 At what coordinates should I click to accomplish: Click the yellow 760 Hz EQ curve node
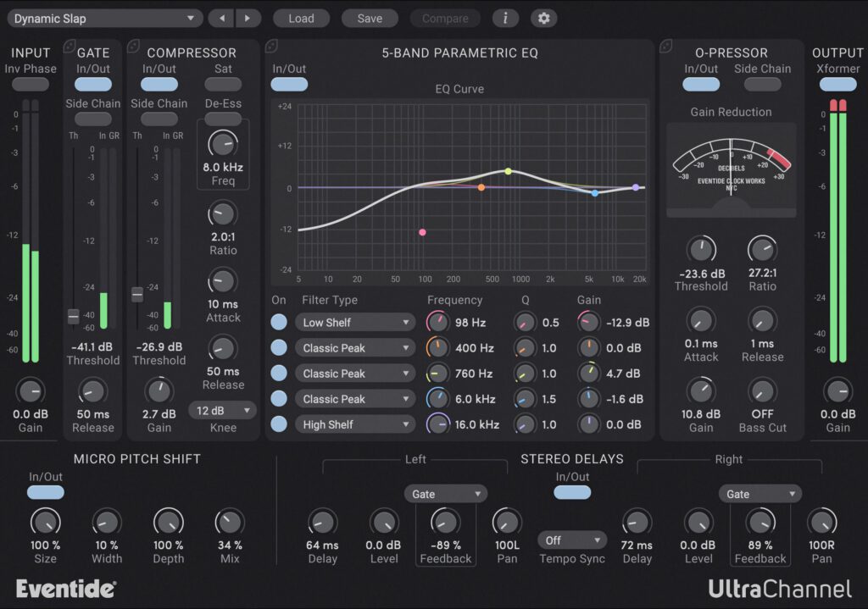(x=509, y=171)
